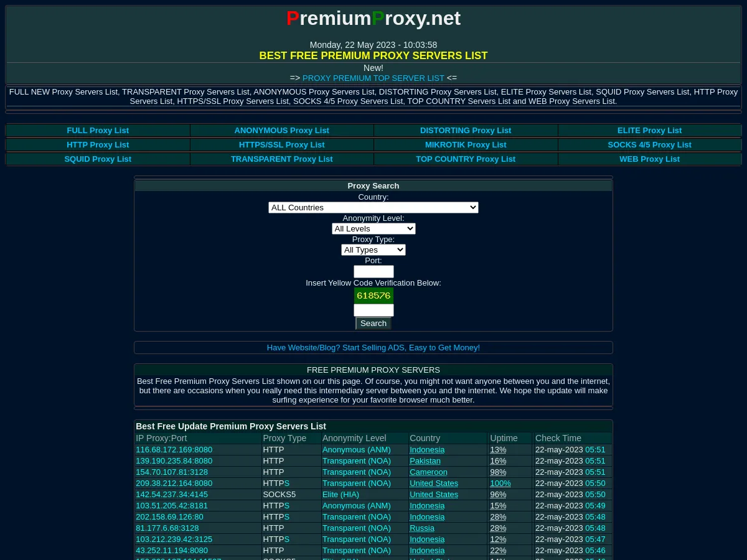Screen dimensions: 747x560
Task: Select proxy 116.68.172.169:8080 from the list
Action: point(174,449)
